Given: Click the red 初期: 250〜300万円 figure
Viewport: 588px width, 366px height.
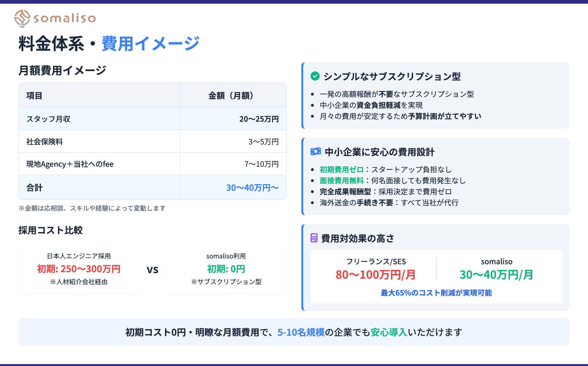Looking at the screenshot, I should click(79, 269).
